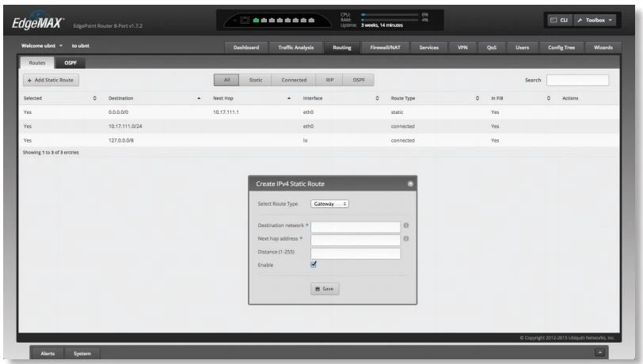Switch to the Firewall/NAT tab
643x364 pixels.
[x=385, y=47]
